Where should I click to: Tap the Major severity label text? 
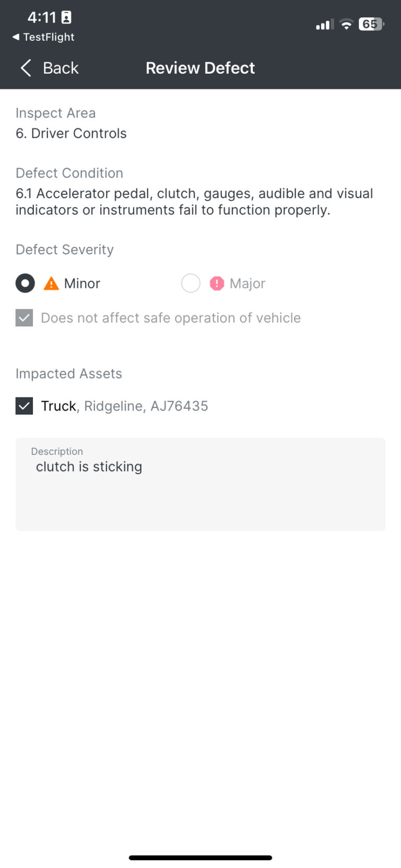pos(247,284)
